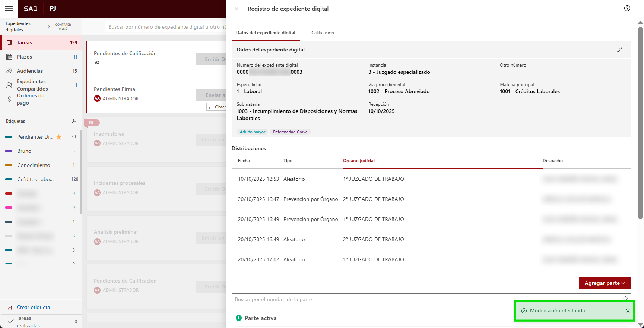Click the pencil edit icon
Screen dimensions: 644x328
[620, 50]
